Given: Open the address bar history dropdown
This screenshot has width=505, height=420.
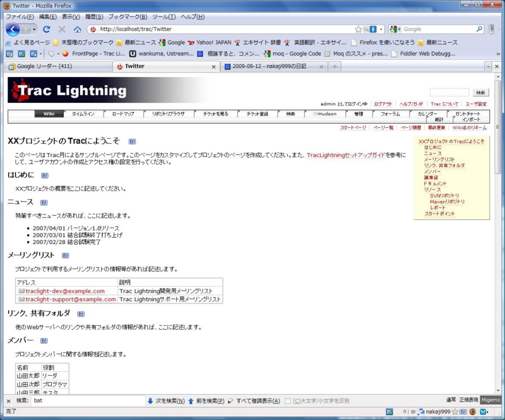Looking at the screenshot, I should pyautogui.click(x=381, y=29).
